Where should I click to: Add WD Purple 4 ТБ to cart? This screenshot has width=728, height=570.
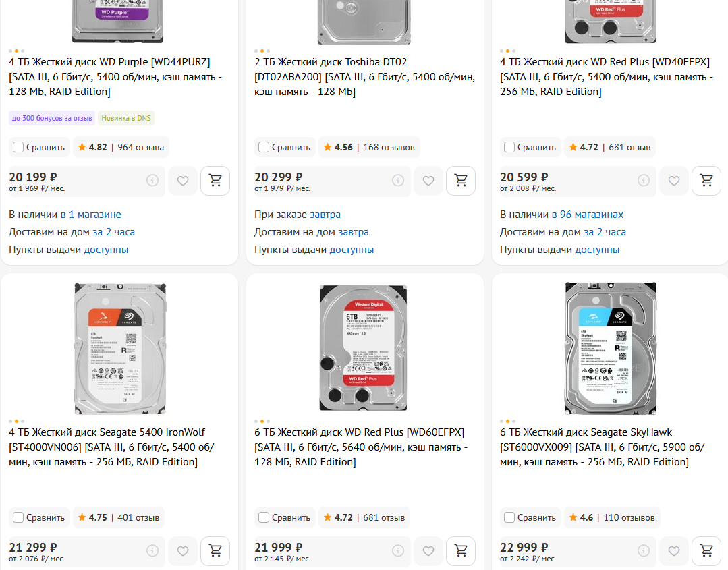click(215, 181)
